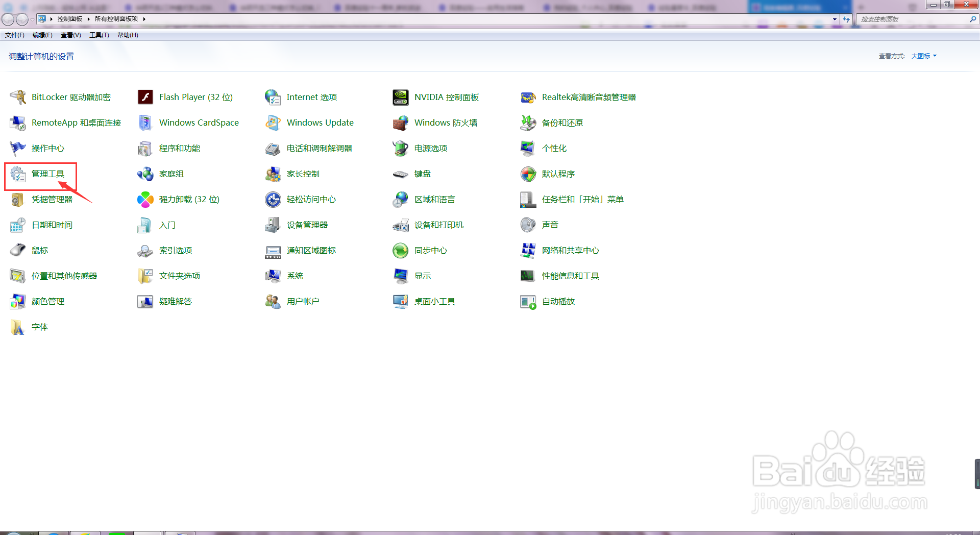Click the forward navigation button
This screenshot has height=535, width=980.
click(22, 19)
